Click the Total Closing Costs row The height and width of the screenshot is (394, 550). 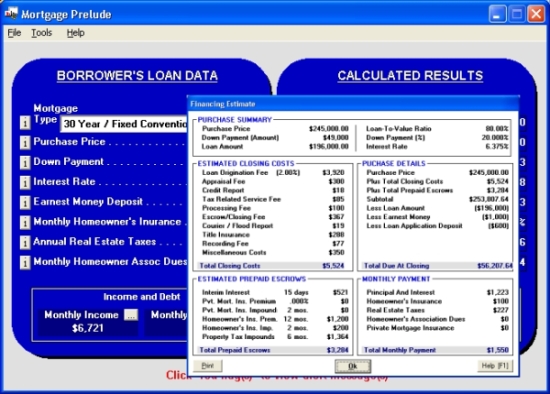click(x=272, y=266)
